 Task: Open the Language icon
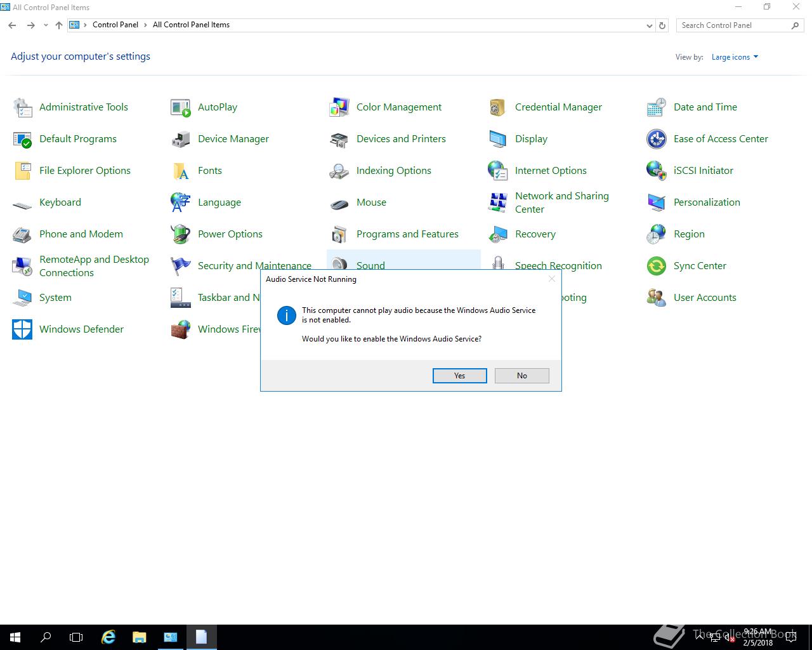[181, 202]
